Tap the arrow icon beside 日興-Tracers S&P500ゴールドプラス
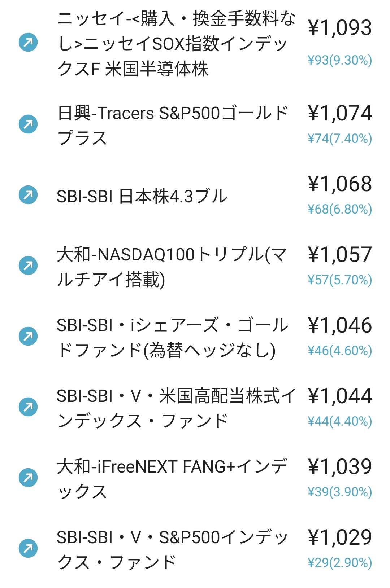390x588 pixels. 28,124
